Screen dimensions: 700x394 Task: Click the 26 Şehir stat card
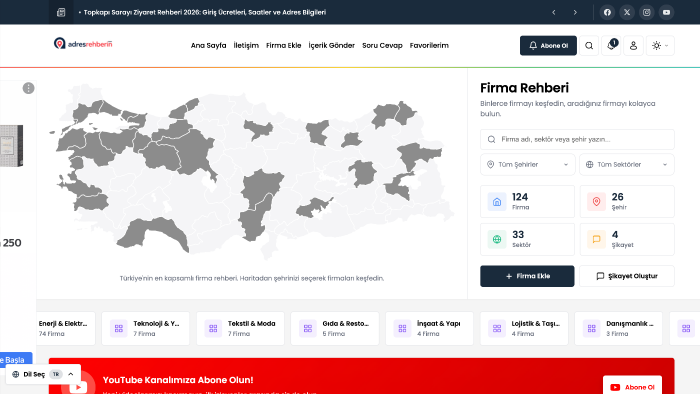coord(627,202)
